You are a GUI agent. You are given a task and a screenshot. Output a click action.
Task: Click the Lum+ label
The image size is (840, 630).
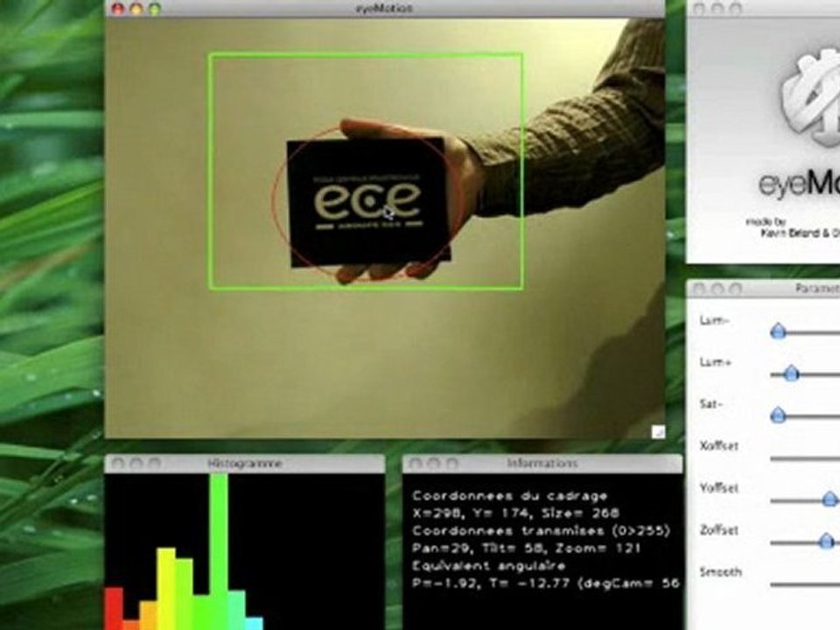[715, 362]
